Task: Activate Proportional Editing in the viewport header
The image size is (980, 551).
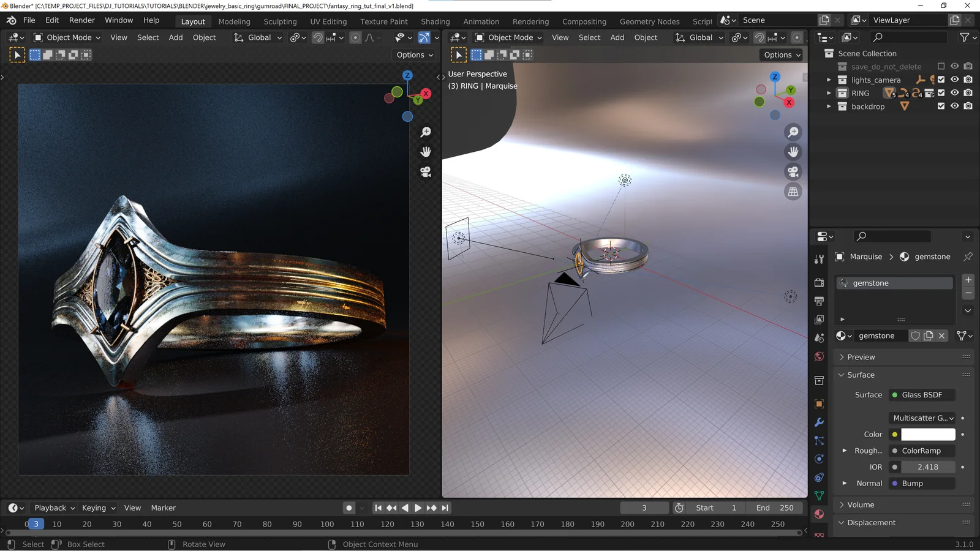Action: [x=355, y=37]
